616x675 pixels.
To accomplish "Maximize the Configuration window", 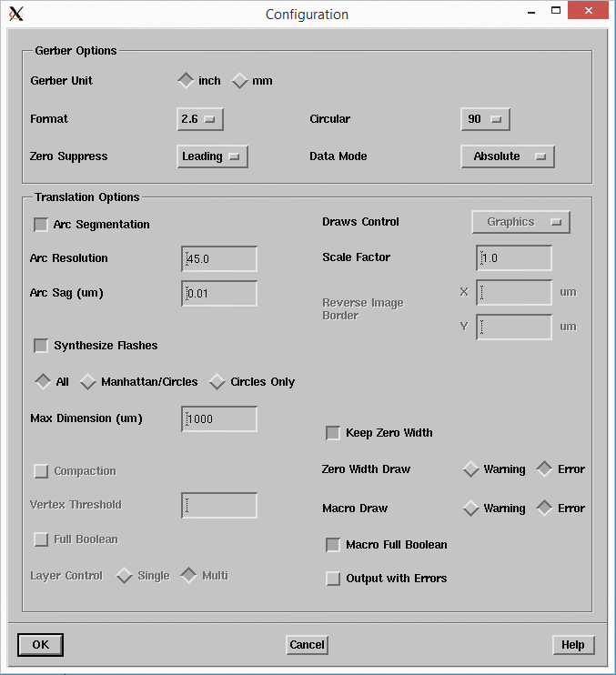I will click(556, 11).
